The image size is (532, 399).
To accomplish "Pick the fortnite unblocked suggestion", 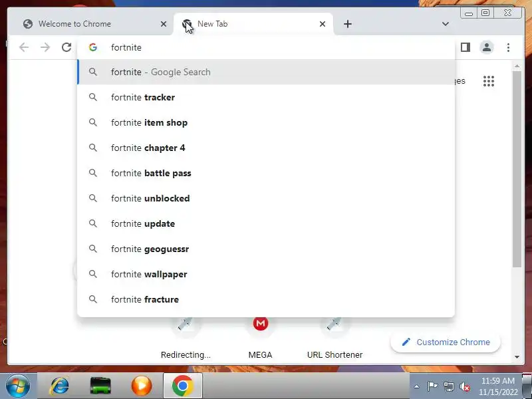I will [266, 198].
